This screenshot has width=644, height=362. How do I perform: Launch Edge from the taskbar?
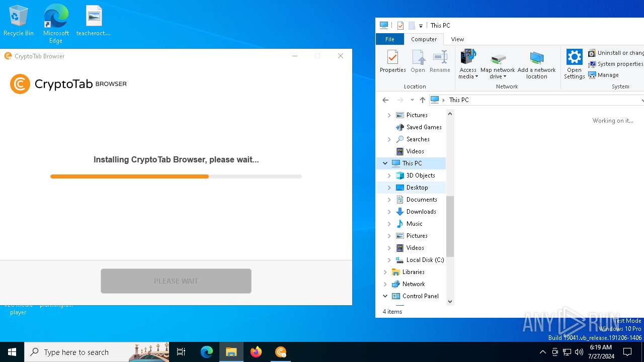(207, 352)
